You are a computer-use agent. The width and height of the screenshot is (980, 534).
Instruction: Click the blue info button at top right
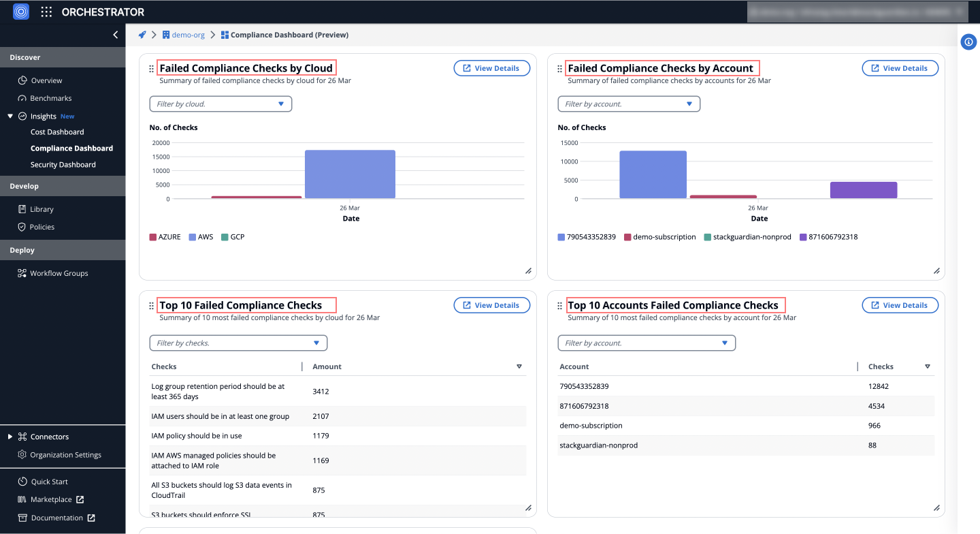[x=968, y=42]
